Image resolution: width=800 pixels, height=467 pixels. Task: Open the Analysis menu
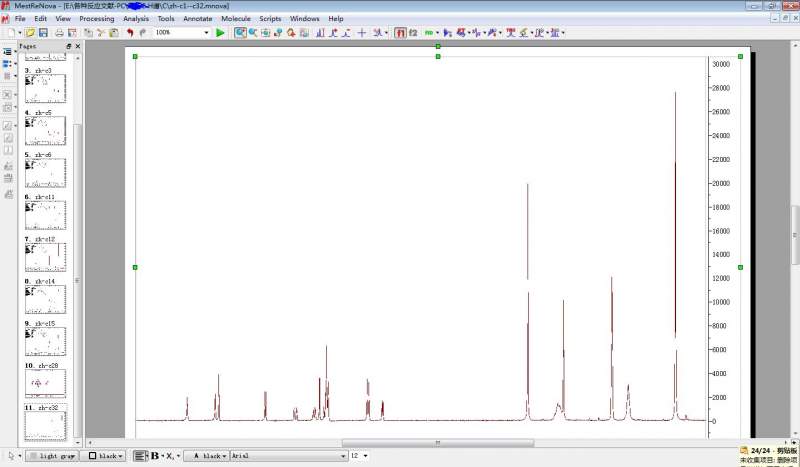coord(136,18)
